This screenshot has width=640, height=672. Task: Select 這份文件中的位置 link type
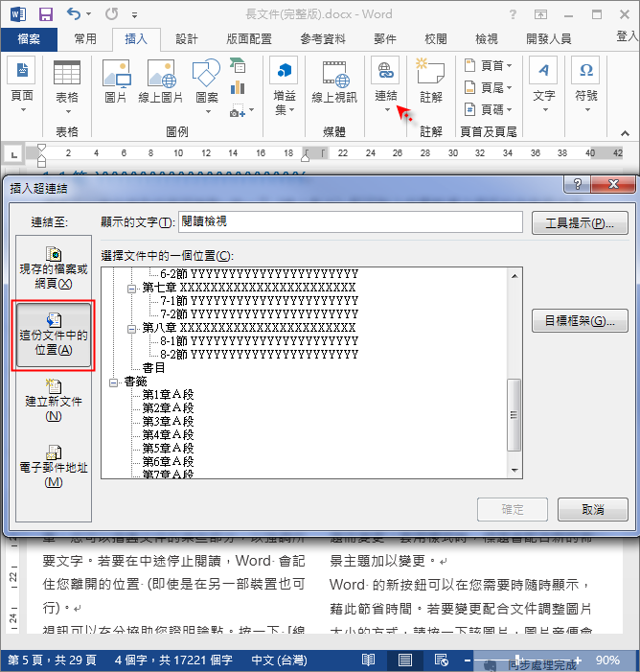click(54, 335)
